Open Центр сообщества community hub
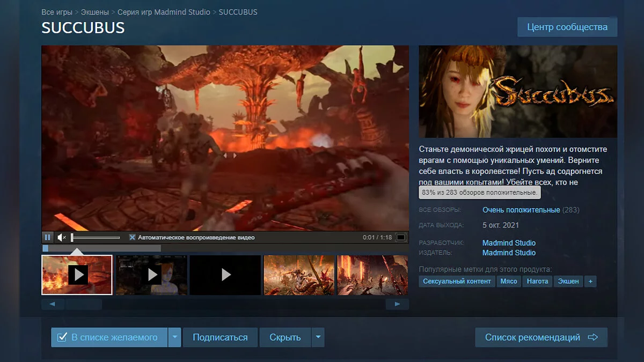The image size is (644, 362). click(567, 27)
